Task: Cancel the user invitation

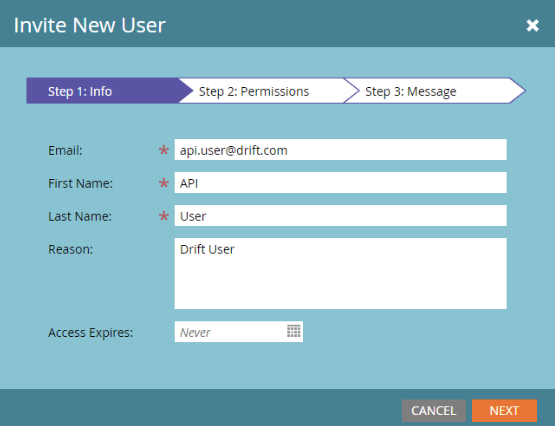Action: coord(434,410)
